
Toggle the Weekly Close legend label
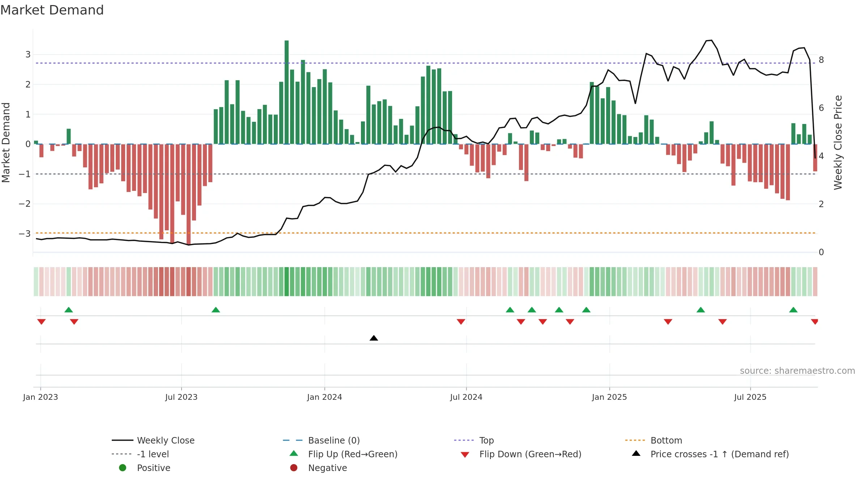(x=166, y=440)
